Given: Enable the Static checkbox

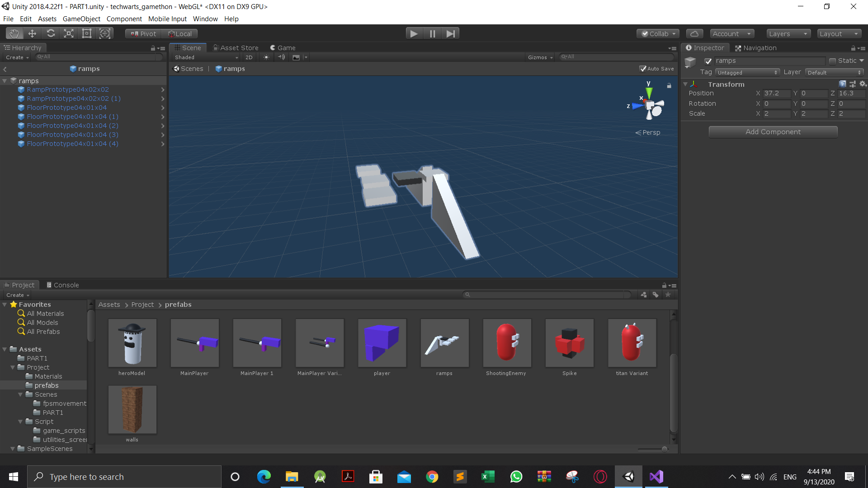Looking at the screenshot, I should (832, 61).
